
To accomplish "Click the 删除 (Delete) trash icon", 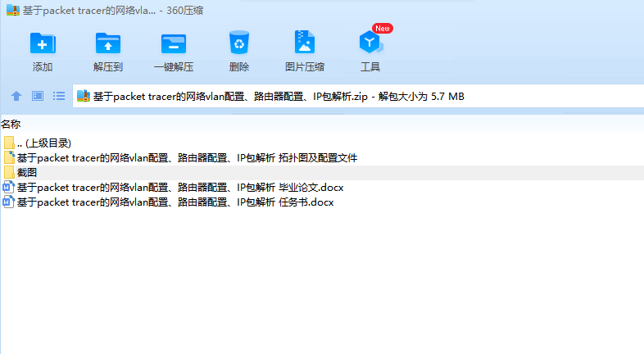I will coord(239,43).
